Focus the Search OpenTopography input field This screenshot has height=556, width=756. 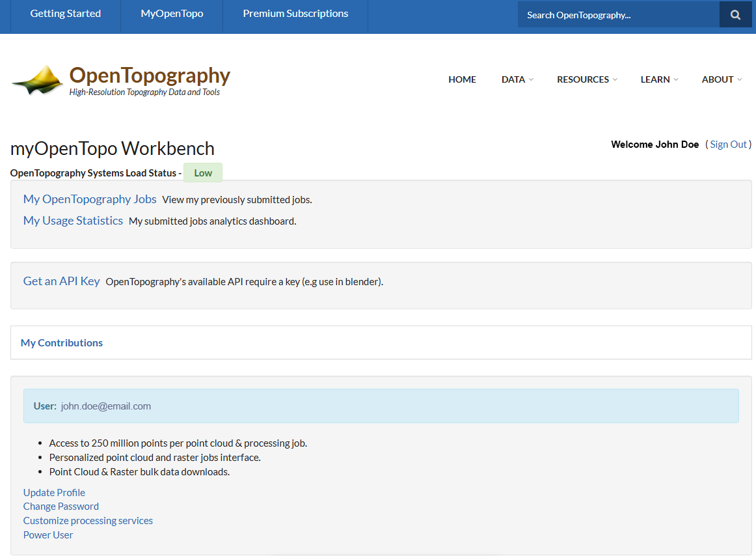[618, 14]
